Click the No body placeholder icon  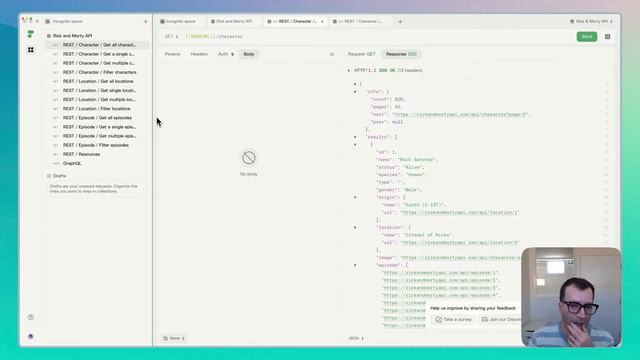tap(249, 158)
